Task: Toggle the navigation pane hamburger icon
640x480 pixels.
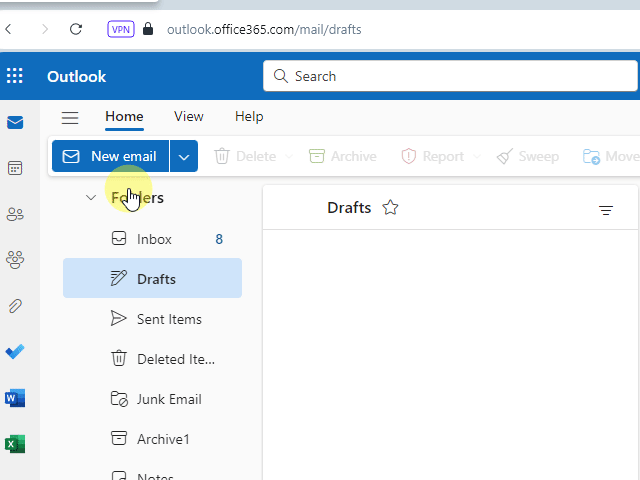Action: pyautogui.click(x=70, y=118)
